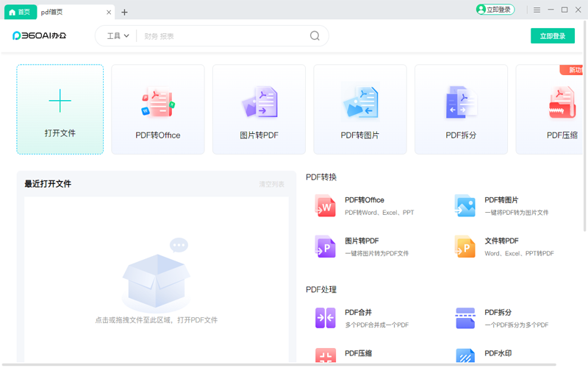Click the 立即登录 avatar pill in title bar
This screenshot has height=368, width=588.
[x=495, y=10]
